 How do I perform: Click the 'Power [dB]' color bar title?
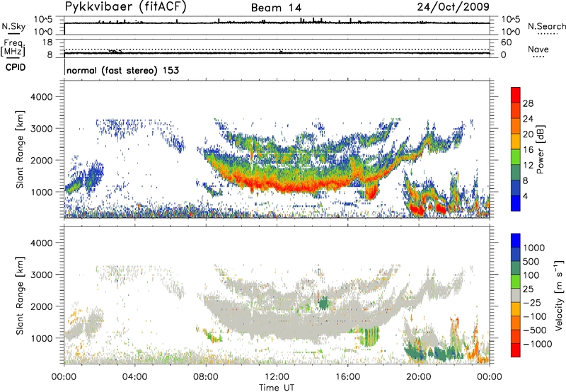click(x=540, y=149)
